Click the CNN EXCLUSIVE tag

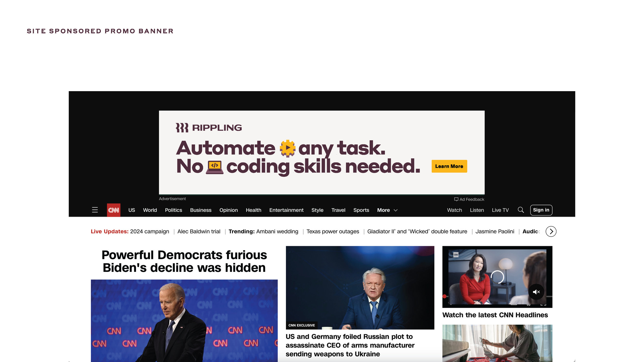point(302,325)
